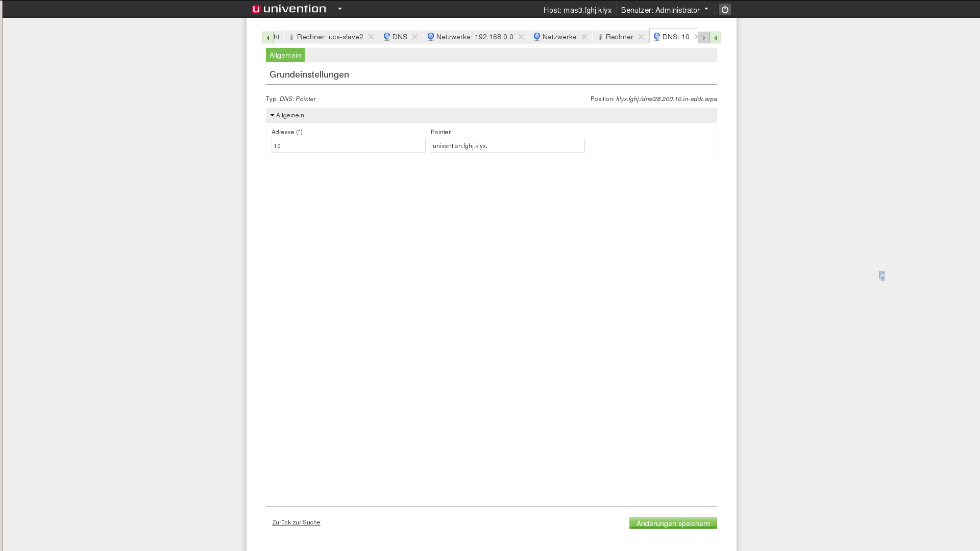This screenshot has height=551, width=980.
Task: Click Änderungen speichern button
Action: [673, 523]
